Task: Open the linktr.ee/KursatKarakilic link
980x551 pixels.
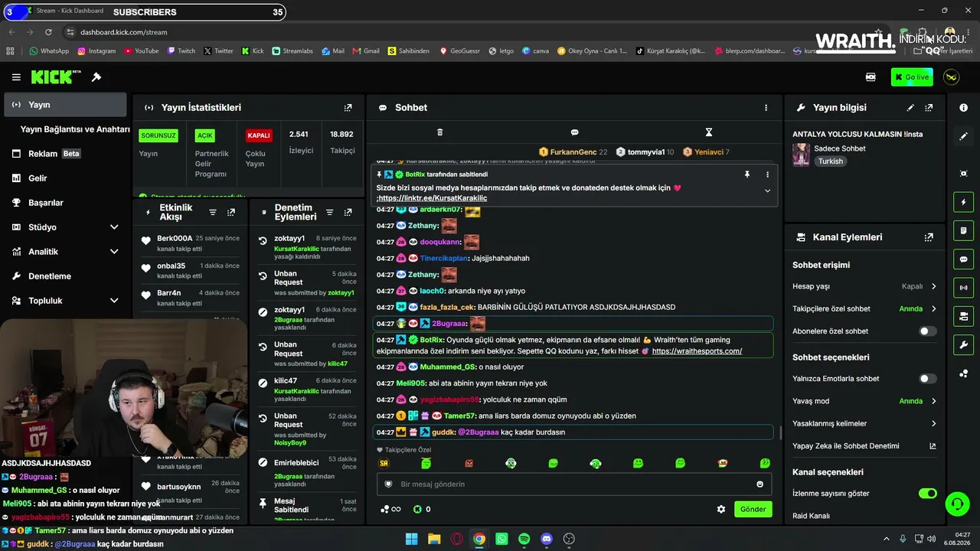Action: 433,198
